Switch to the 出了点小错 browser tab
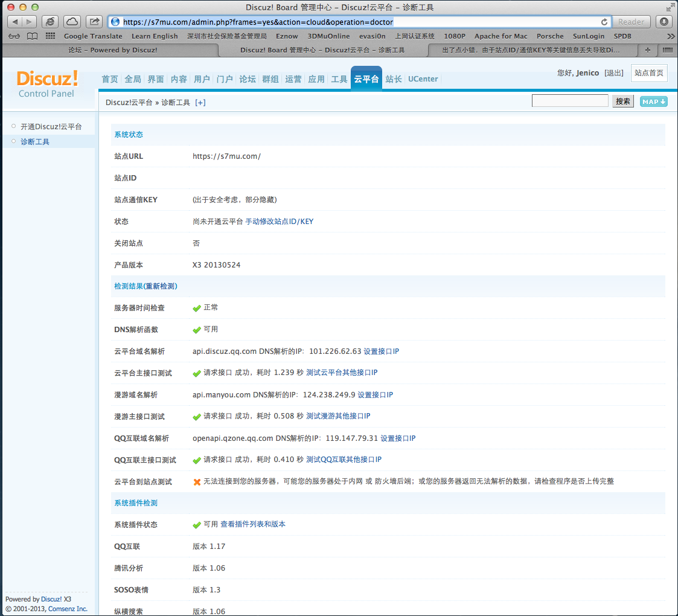Image resolution: width=678 pixels, height=616 pixels. 531,50
